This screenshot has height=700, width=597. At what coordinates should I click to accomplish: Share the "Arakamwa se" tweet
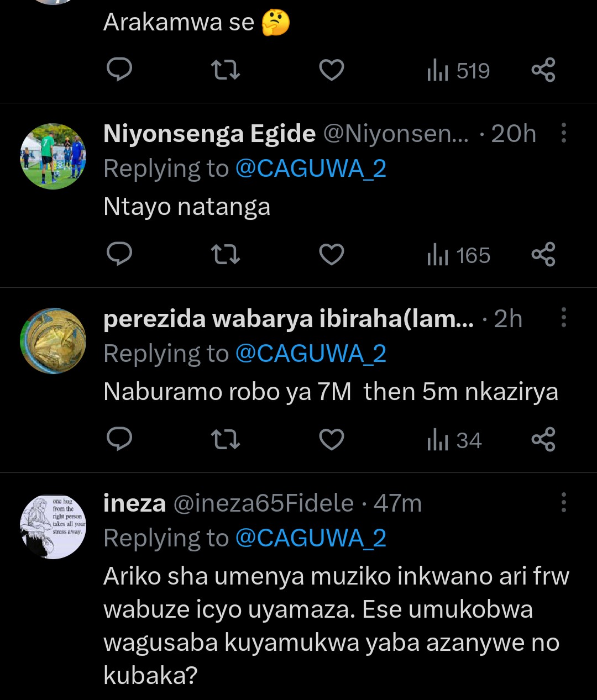tap(543, 70)
